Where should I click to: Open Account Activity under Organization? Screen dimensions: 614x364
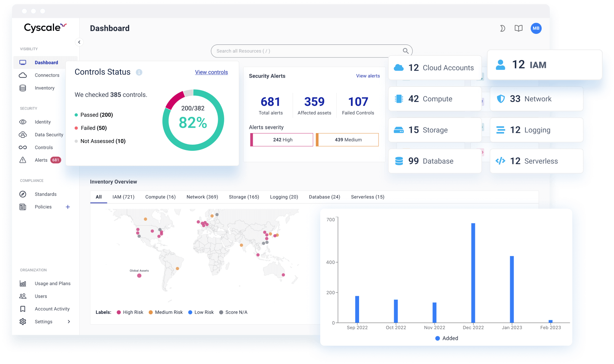click(52, 309)
